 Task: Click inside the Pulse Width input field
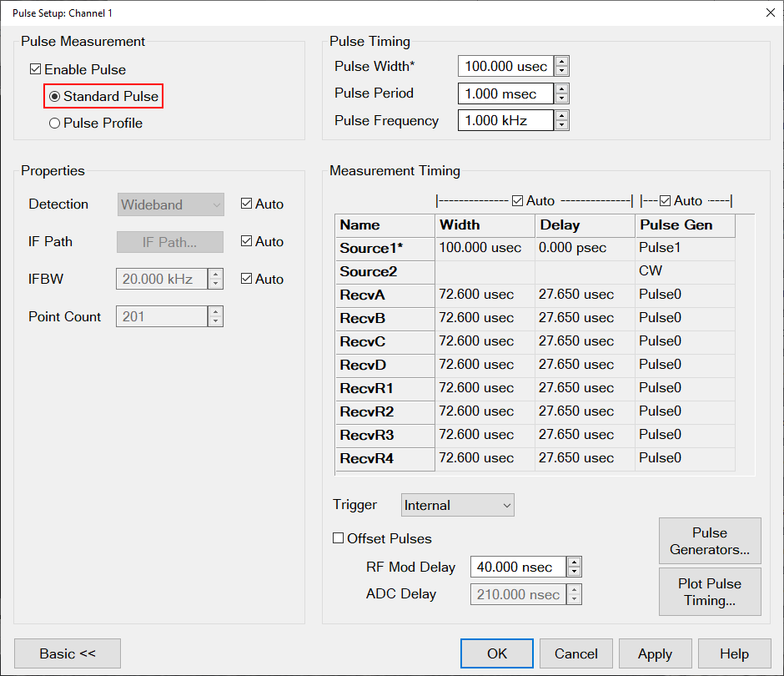click(x=505, y=67)
